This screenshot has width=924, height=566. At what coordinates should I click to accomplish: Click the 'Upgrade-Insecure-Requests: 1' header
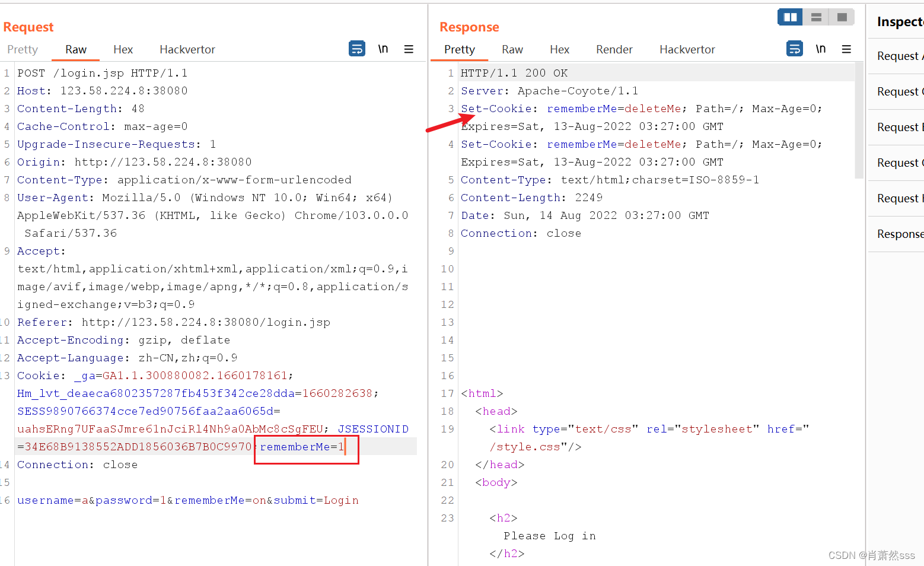[x=117, y=144]
